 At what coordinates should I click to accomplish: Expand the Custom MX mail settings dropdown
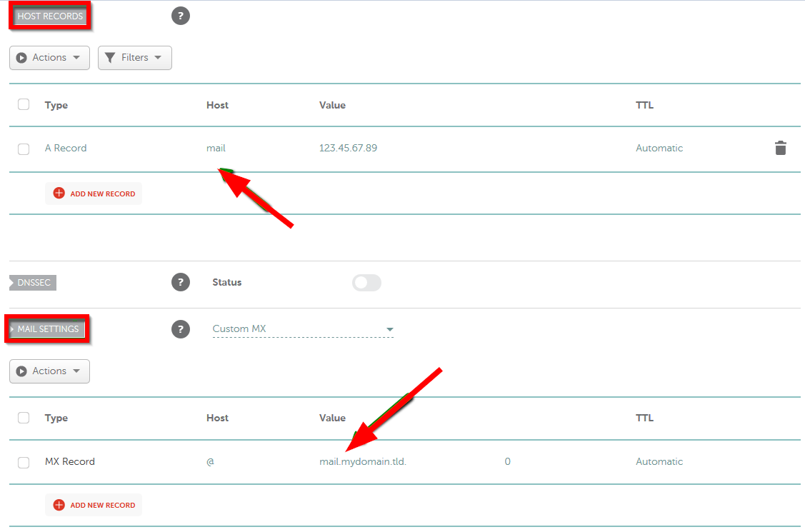303,329
